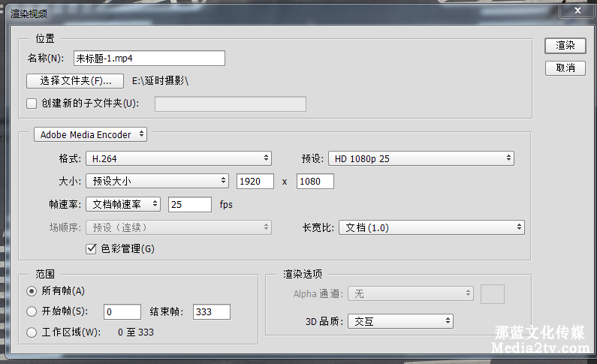The height and width of the screenshot is (364, 597).
Task: Click the Name field containing 未标题-1.mp4
Action: point(149,58)
